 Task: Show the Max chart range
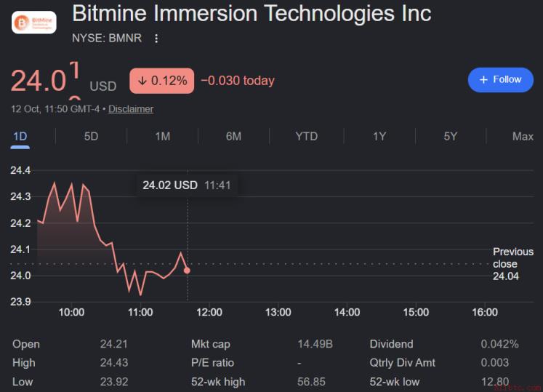[523, 137]
